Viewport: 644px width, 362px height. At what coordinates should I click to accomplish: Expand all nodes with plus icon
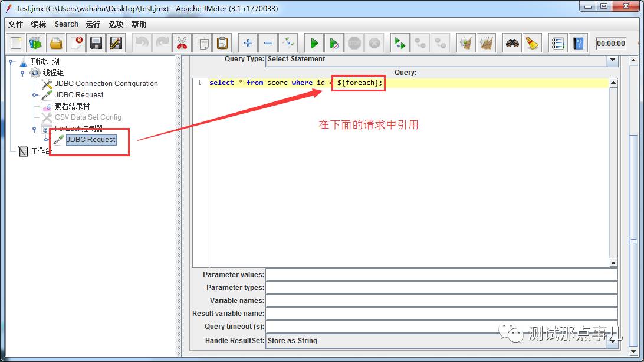pyautogui.click(x=248, y=42)
